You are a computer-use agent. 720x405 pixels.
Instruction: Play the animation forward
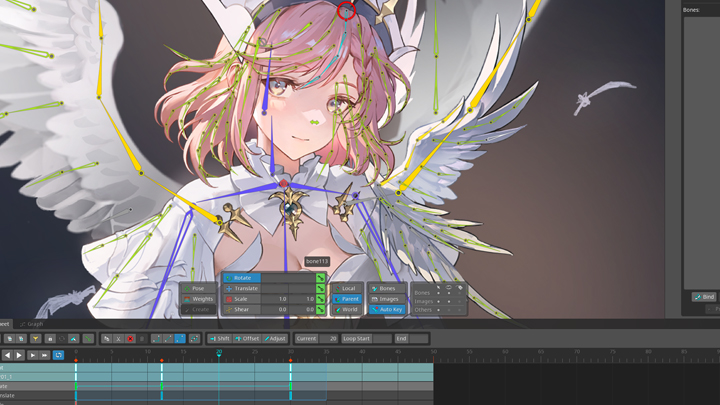[19, 355]
